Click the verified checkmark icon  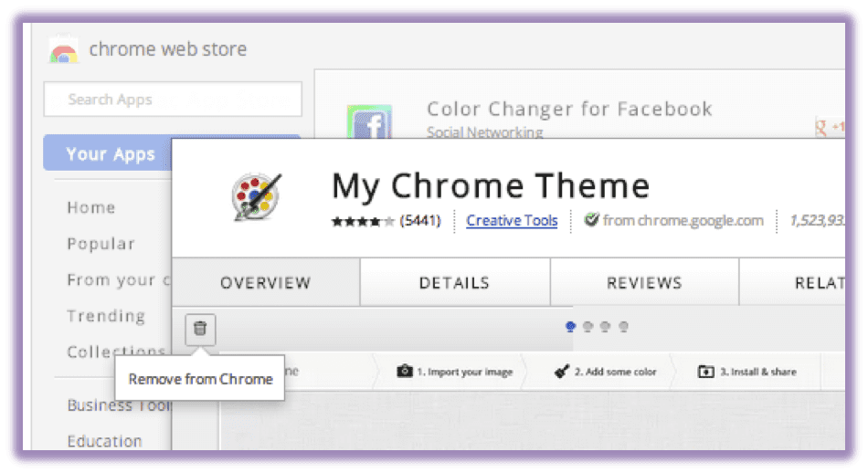click(591, 220)
